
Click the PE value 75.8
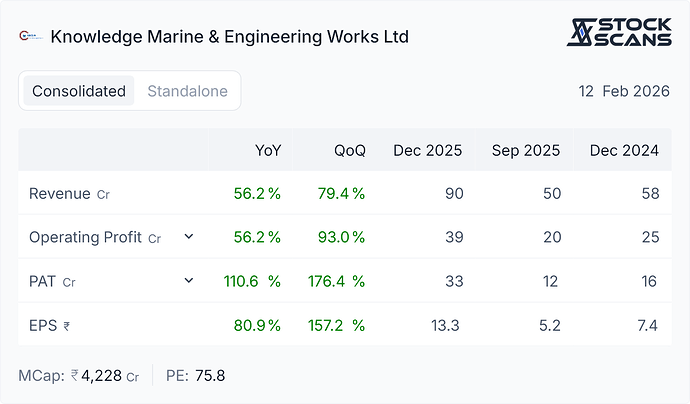click(210, 376)
